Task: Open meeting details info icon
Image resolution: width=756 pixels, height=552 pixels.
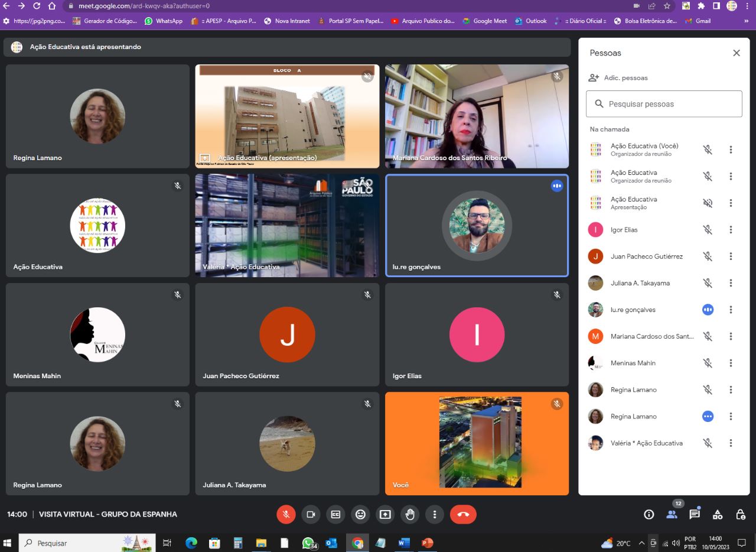Action: click(x=649, y=514)
